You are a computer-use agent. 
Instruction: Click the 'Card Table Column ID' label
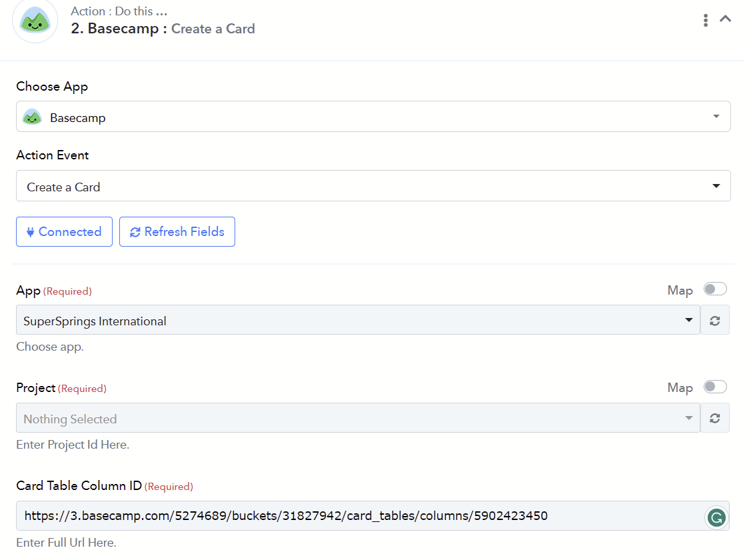click(79, 485)
